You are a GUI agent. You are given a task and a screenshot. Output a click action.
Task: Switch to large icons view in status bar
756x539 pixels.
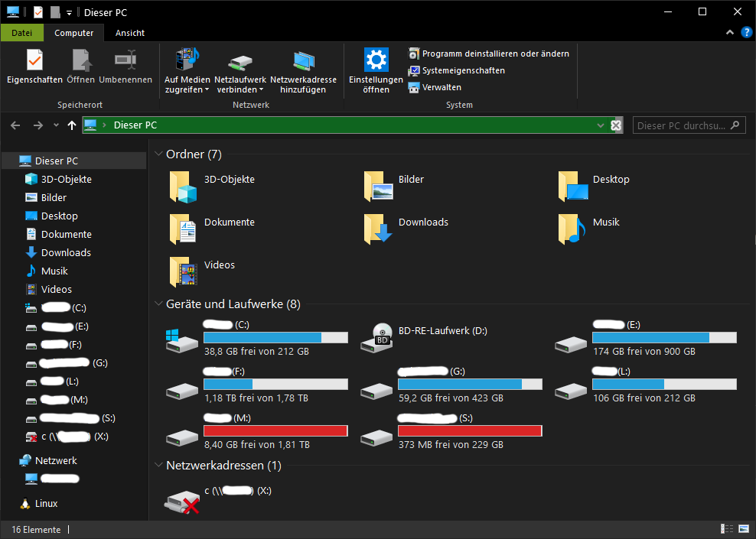pos(744,529)
